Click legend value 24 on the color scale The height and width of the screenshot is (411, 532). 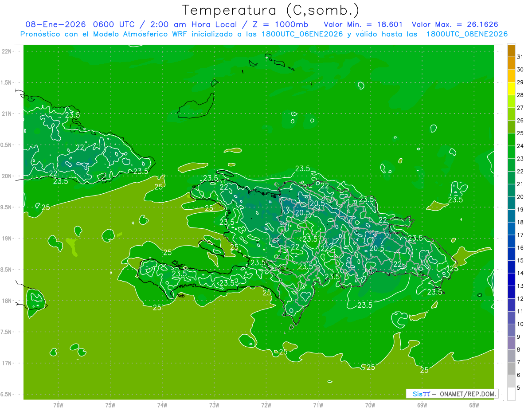(520, 146)
